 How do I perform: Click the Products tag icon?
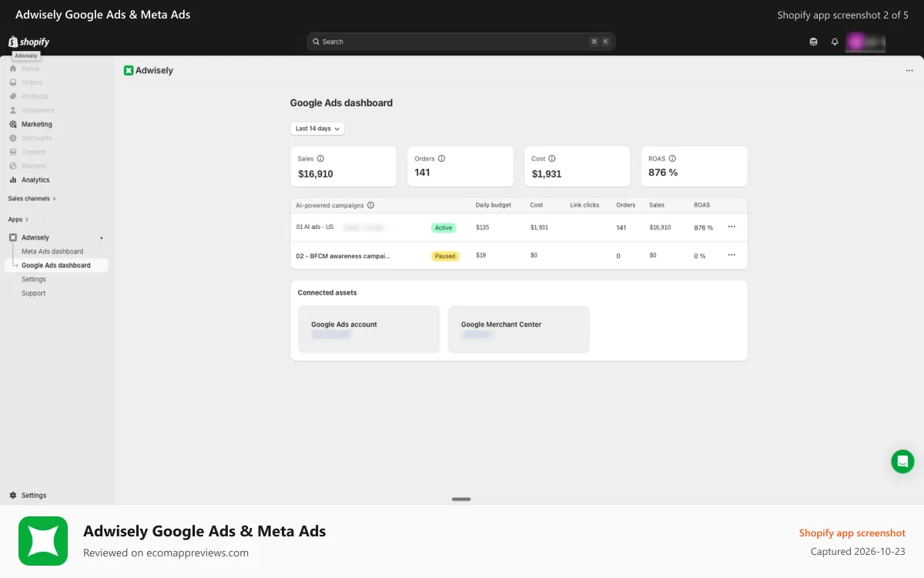coord(13,96)
